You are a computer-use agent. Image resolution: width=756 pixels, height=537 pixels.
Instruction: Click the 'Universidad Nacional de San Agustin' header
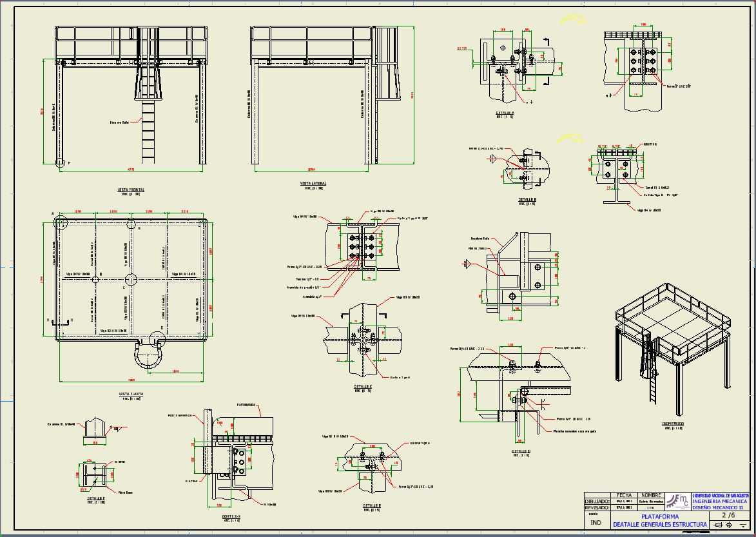(721, 496)
